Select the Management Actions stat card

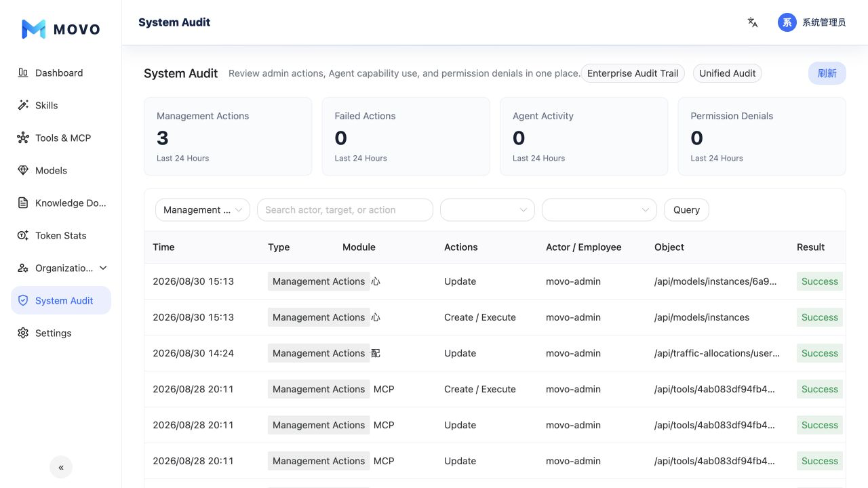[x=228, y=136]
